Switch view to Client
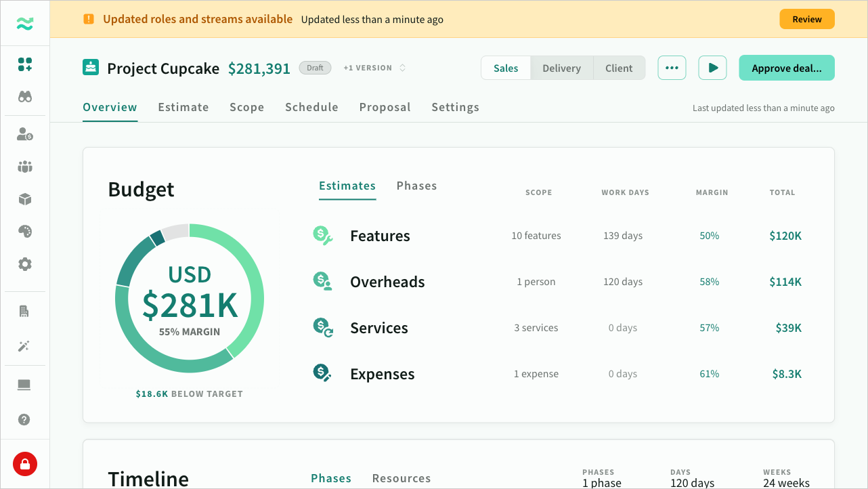Viewport: 868px width, 489px height. point(619,68)
